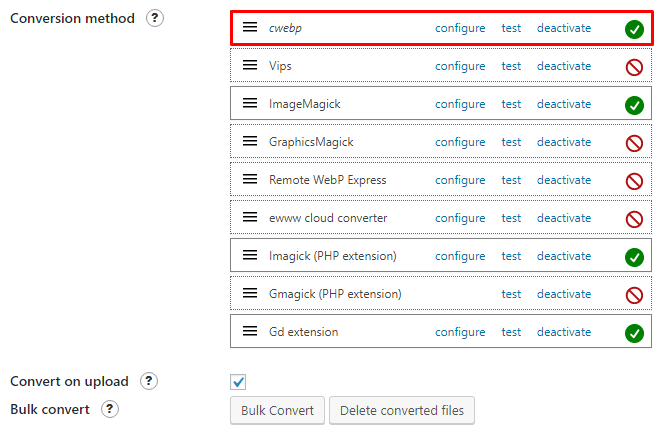The width and height of the screenshot is (664, 438).
Task: Click red blocked status of ewww cloud converter
Action: click(634, 219)
